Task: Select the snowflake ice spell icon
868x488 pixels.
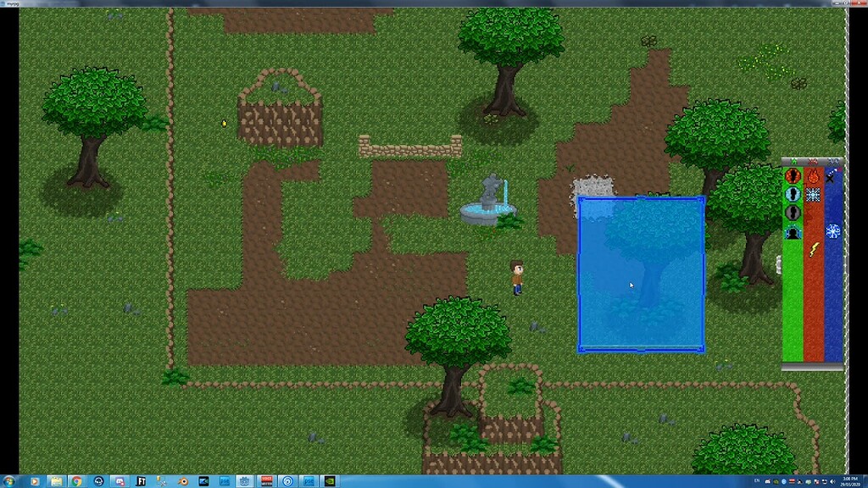Action: pos(813,194)
